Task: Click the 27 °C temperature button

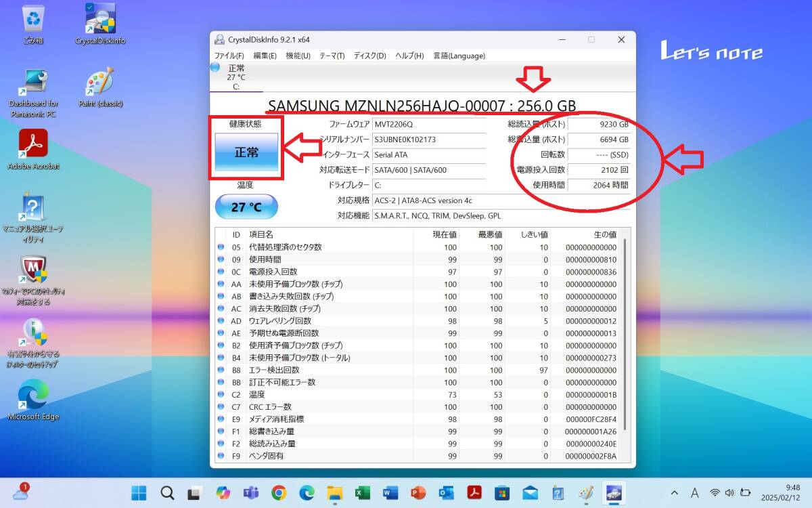Action: (x=246, y=207)
